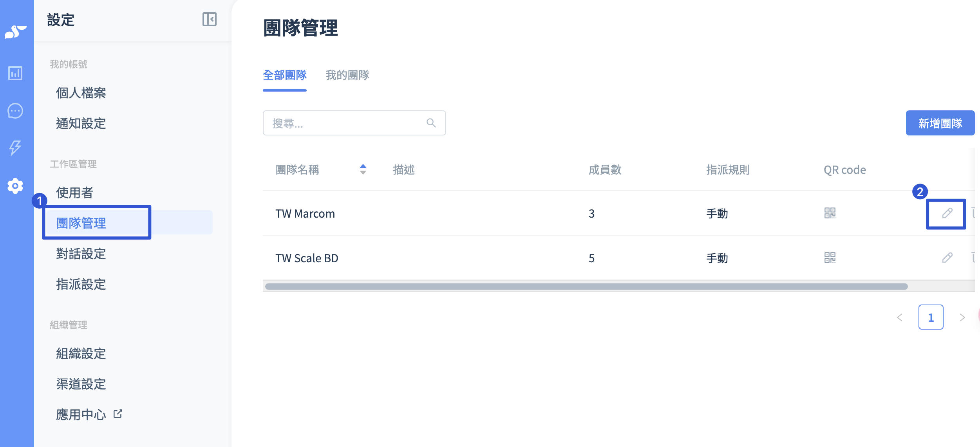
Task: Open the conversations chat bubble icon
Action: [15, 111]
